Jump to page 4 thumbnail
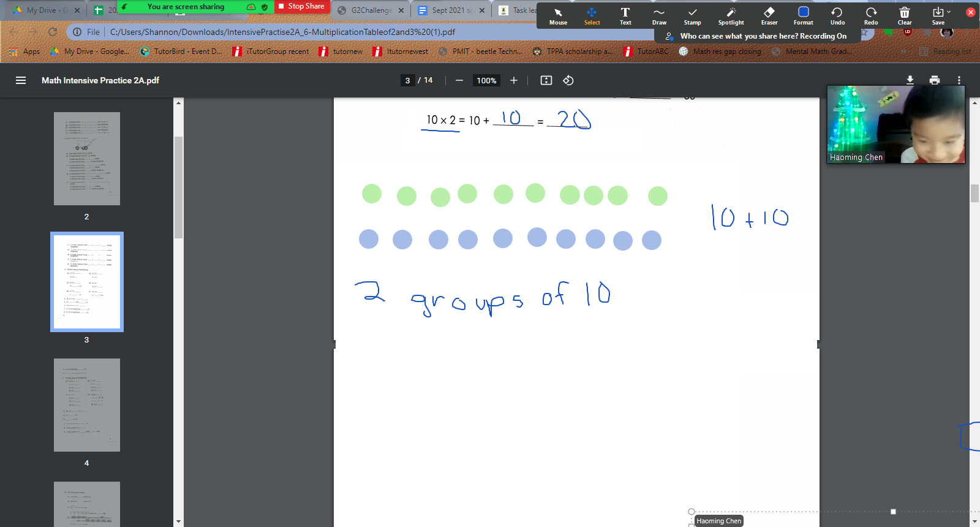This screenshot has height=527, width=980. click(87, 405)
